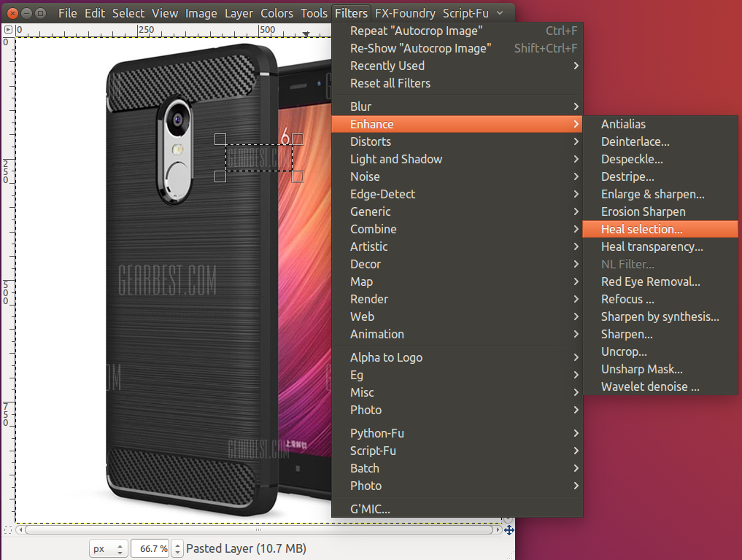Expand Light and Shadow submenu
The width and height of the screenshot is (742, 560).
pyautogui.click(x=457, y=159)
